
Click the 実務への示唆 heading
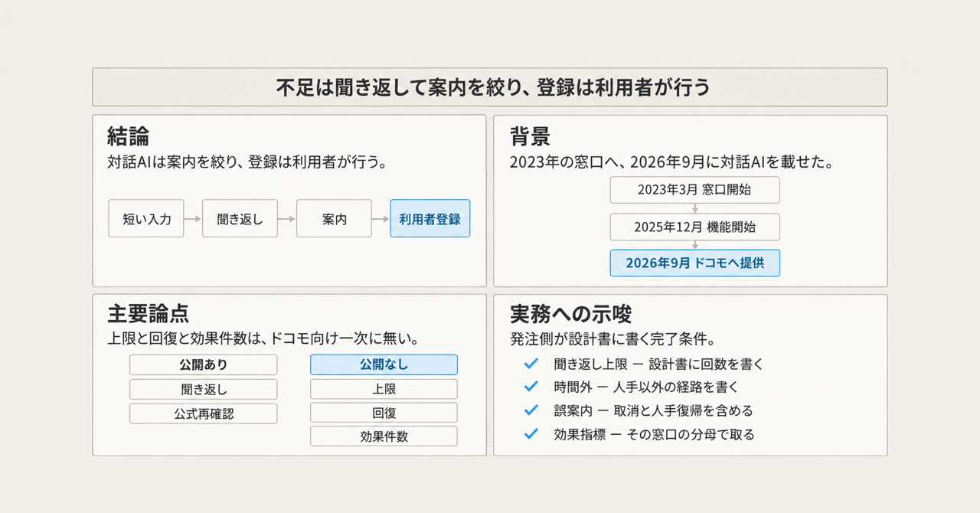(570, 313)
